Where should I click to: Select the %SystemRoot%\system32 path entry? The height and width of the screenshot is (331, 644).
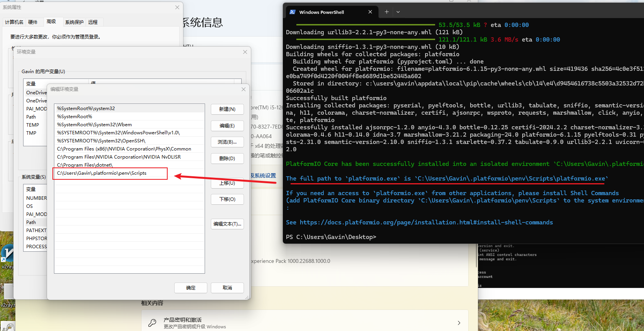point(129,109)
